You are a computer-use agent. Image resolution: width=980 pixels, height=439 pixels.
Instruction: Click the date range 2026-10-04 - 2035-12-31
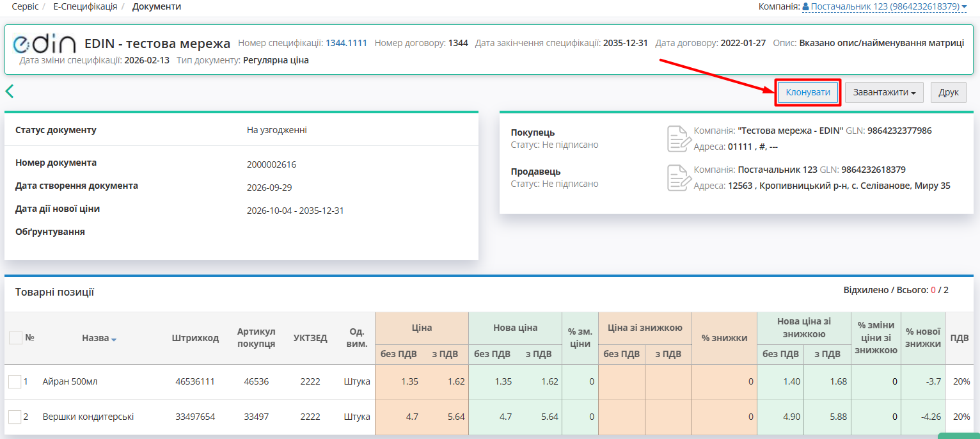click(295, 211)
